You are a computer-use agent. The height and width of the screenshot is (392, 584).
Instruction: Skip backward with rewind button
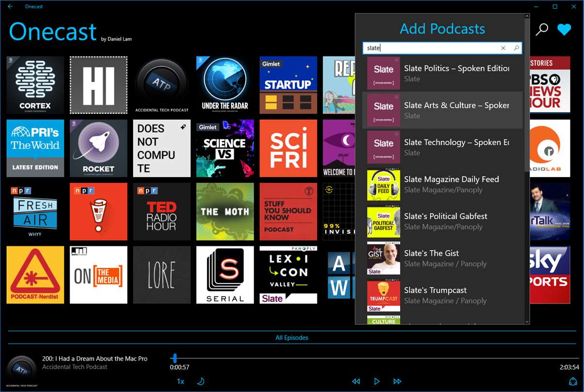tap(356, 381)
